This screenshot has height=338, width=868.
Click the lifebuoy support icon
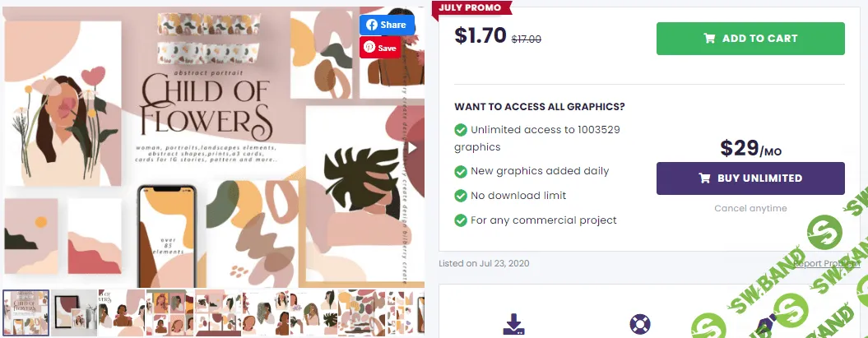[x=639, y=323]
